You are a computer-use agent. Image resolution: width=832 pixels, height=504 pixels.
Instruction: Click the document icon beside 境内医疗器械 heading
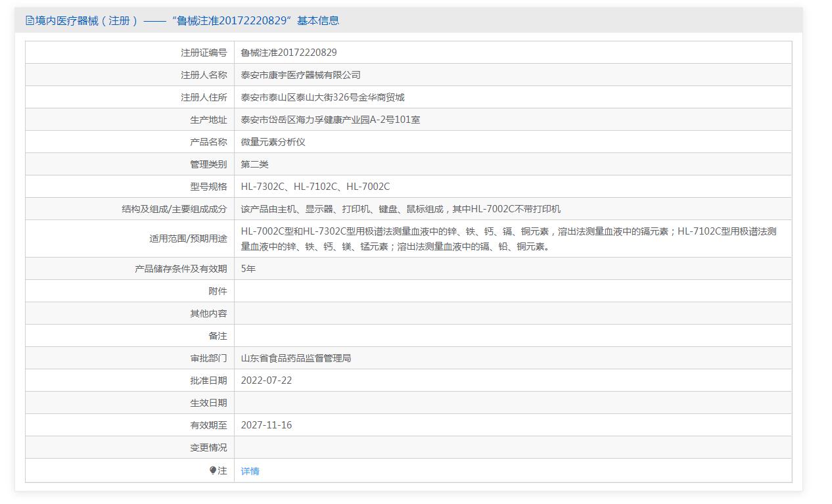pyautogui.click(x=30, y=20)
